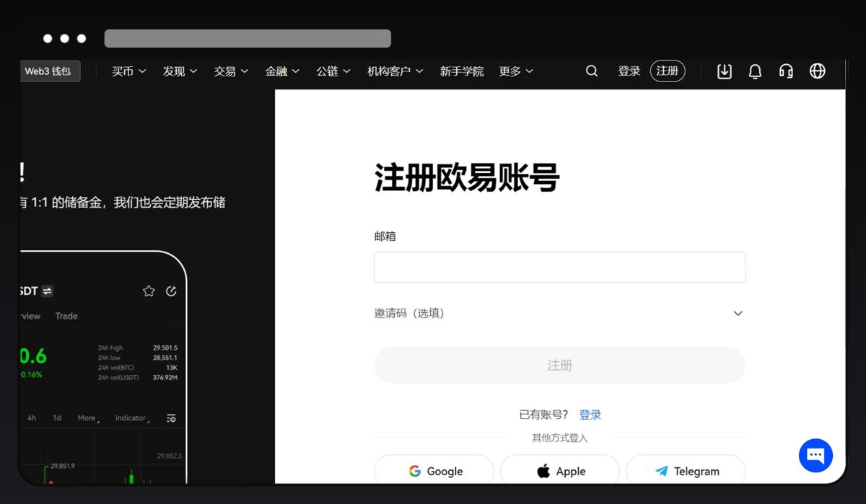Image resolution: width=866 pixels, height=504 pixels.
Task: Click the 已有账号？ text
Action: point(544,415)
